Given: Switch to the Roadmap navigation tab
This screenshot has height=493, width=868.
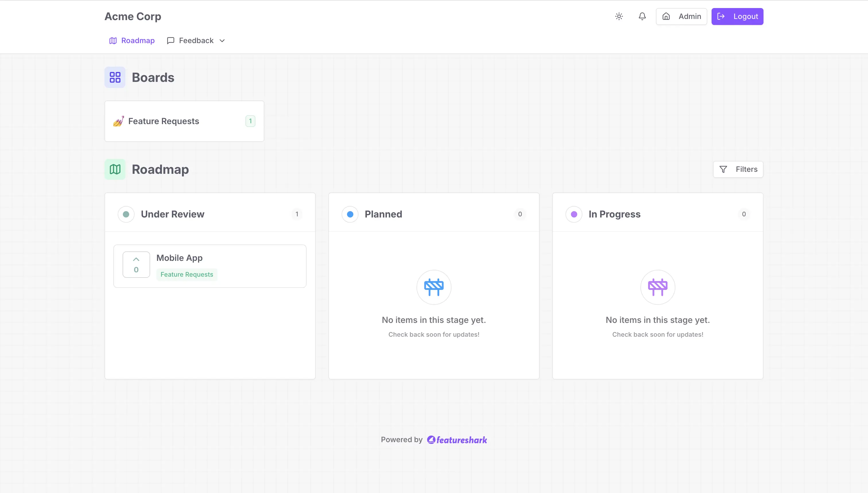Looking at the screenshot, I should pos(131,40).
